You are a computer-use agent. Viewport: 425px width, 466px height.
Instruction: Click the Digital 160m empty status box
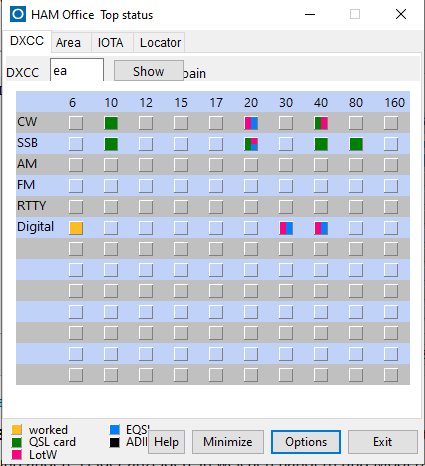point(391,228)
